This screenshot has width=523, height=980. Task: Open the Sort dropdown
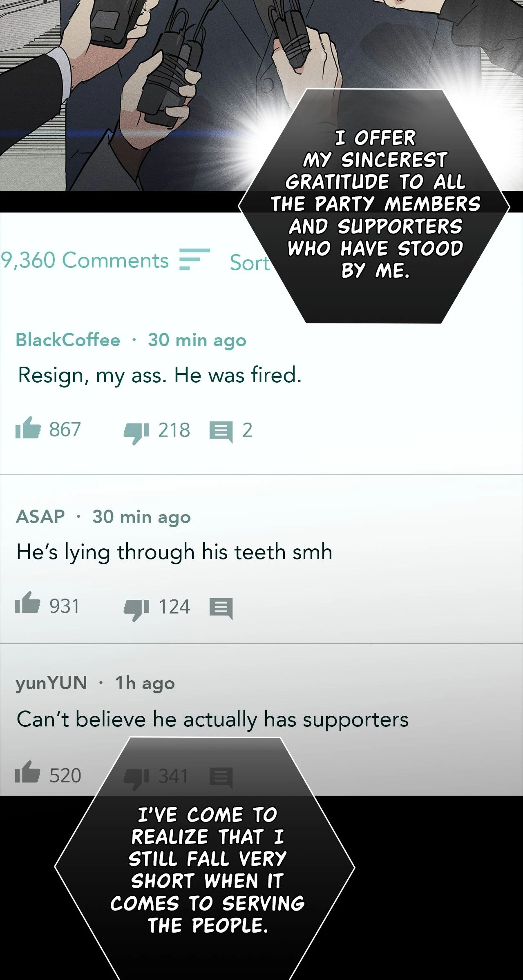pyautogui.click(x=250, y=263)
